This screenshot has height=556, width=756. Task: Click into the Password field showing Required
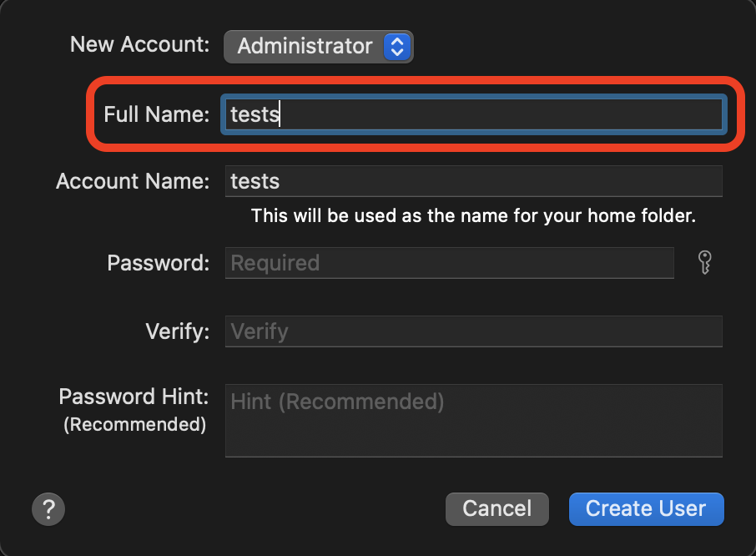tap(449, 263)
